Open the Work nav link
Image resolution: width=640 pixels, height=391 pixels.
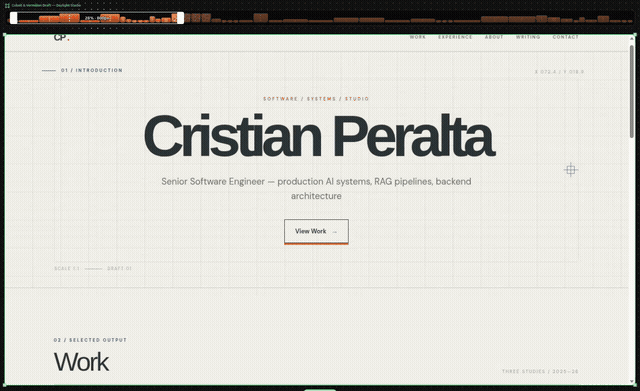(418, 37)
